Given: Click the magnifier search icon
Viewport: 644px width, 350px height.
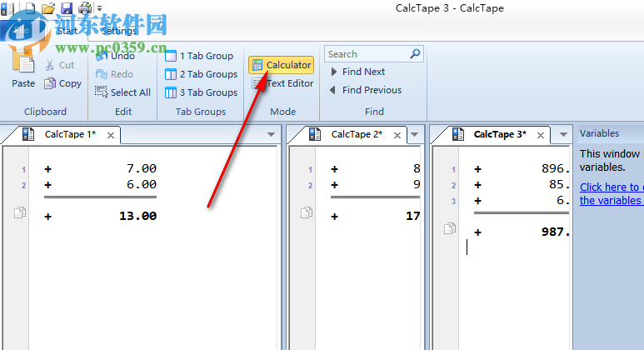Looking at the screenshot, I should point(415,54).
